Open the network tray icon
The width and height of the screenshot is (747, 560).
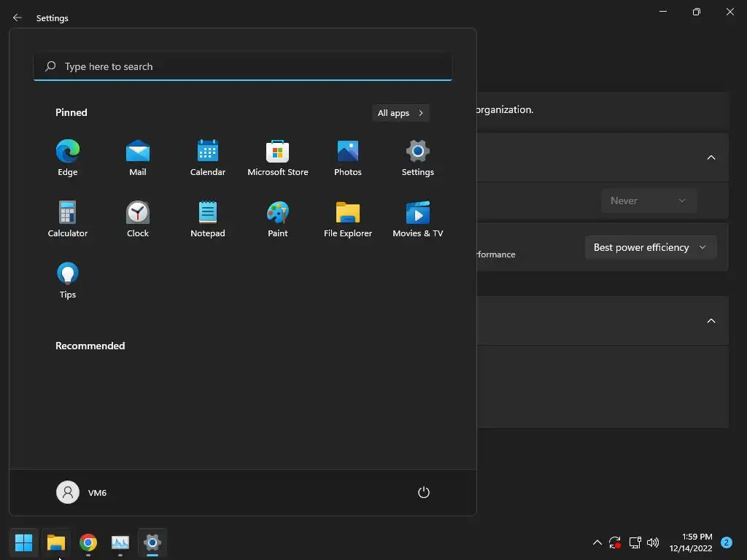[x=635, y=542]
